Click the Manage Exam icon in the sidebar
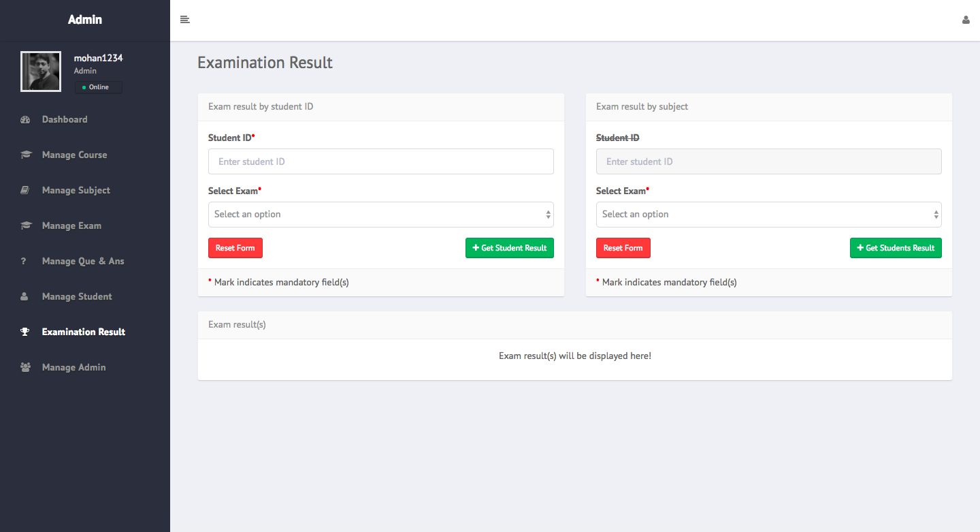The image size is (980, 532). (25, 225)
